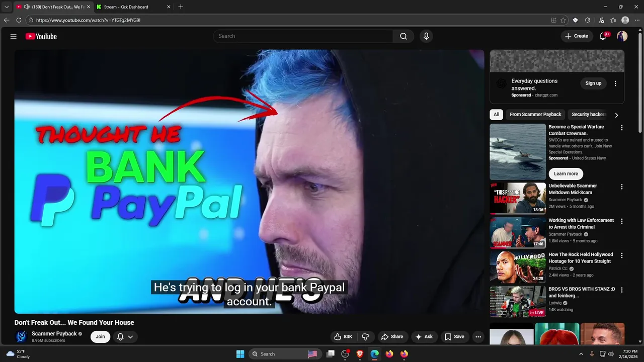Select From Scammer Payback chip
Screen dimensions: 644x362
[535, 115]
